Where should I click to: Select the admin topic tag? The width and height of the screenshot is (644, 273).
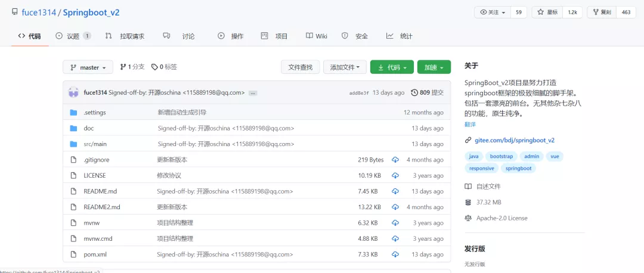532,156
